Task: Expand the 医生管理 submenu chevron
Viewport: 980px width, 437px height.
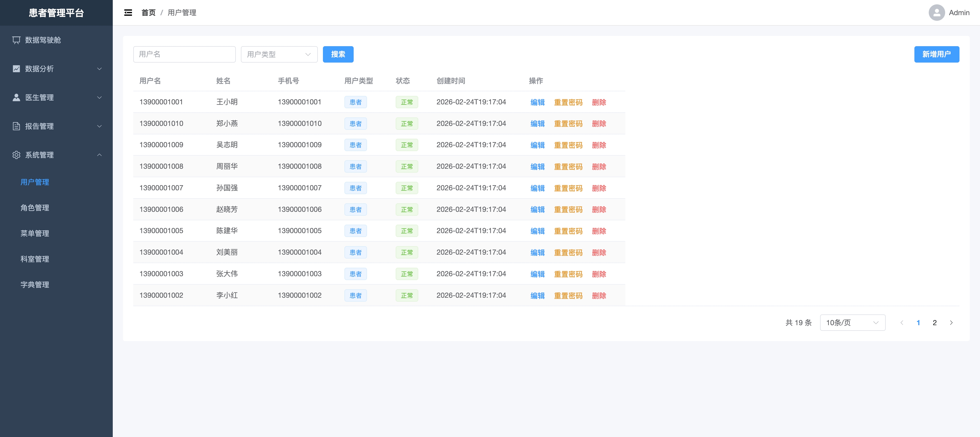Action: (x=99, y=97)
